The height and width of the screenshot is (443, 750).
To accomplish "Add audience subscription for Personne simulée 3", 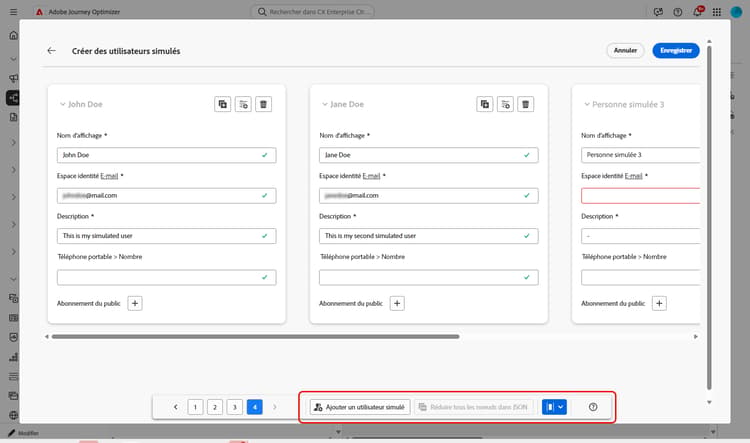I will click(x=659, y=303).
